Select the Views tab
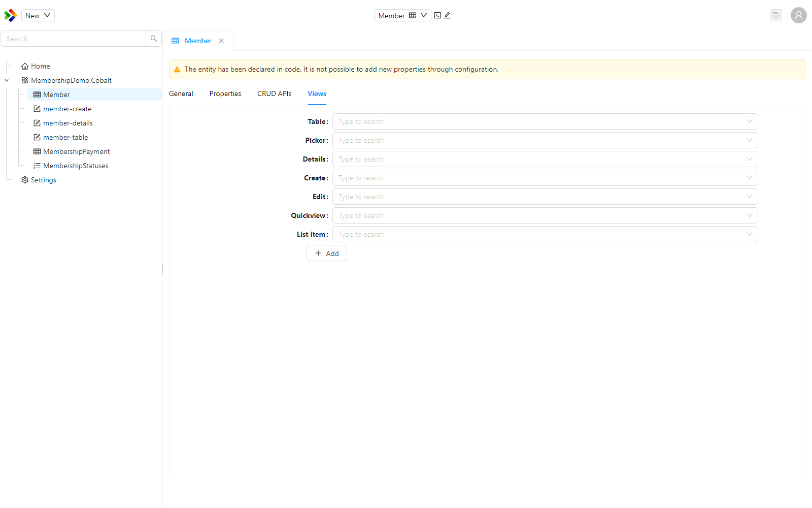Screen dimensions: 812x508 point(317,93)
